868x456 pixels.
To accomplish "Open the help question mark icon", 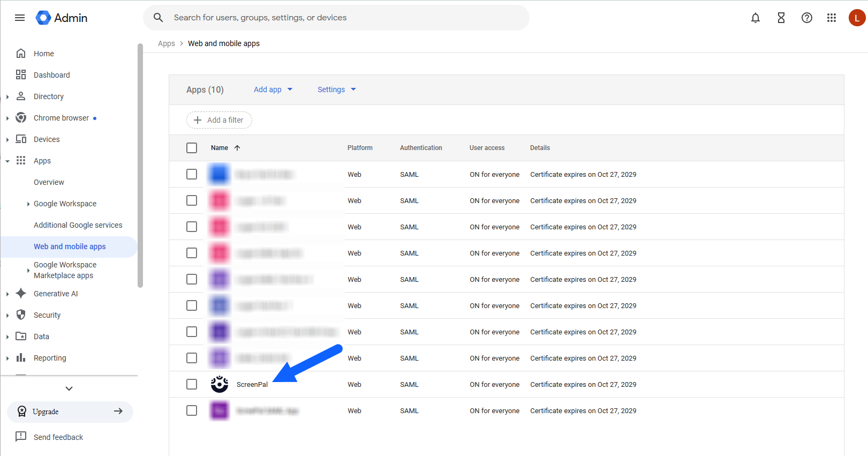I will click(x=806, y=18).
